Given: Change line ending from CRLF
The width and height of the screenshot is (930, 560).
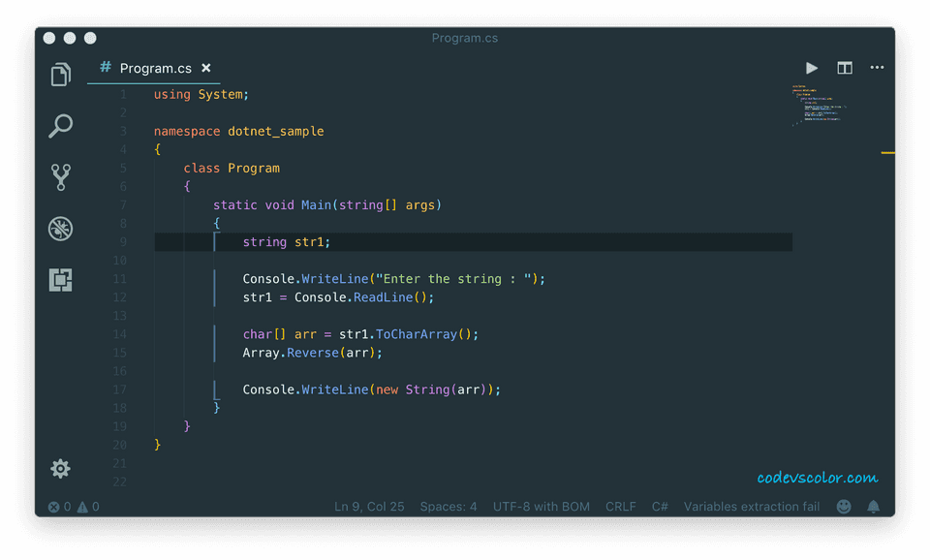Looking at the screenshot, I should click(x=620, y=506).
